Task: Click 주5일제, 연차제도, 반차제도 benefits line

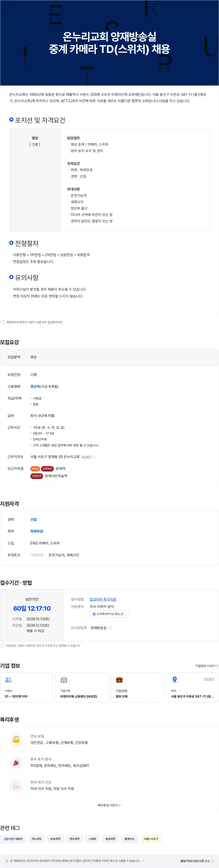Action: click(60, 766)
